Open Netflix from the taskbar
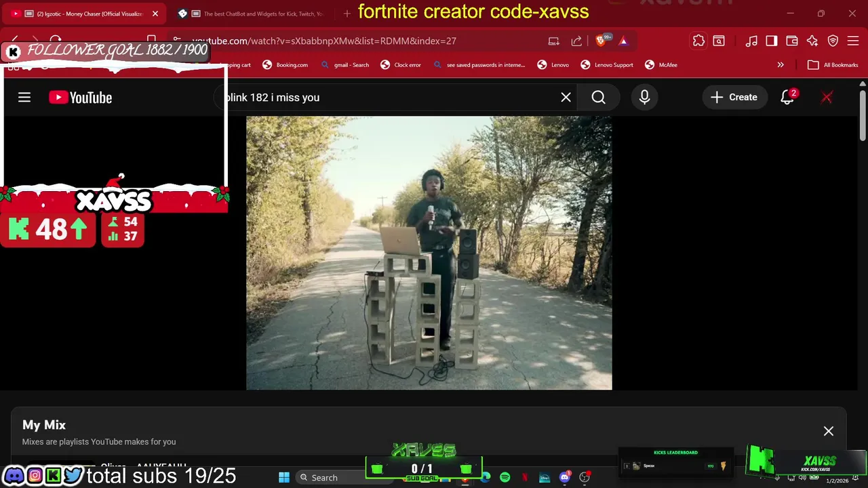The height and width of the screenshot is (488, 868). (524, 477)
